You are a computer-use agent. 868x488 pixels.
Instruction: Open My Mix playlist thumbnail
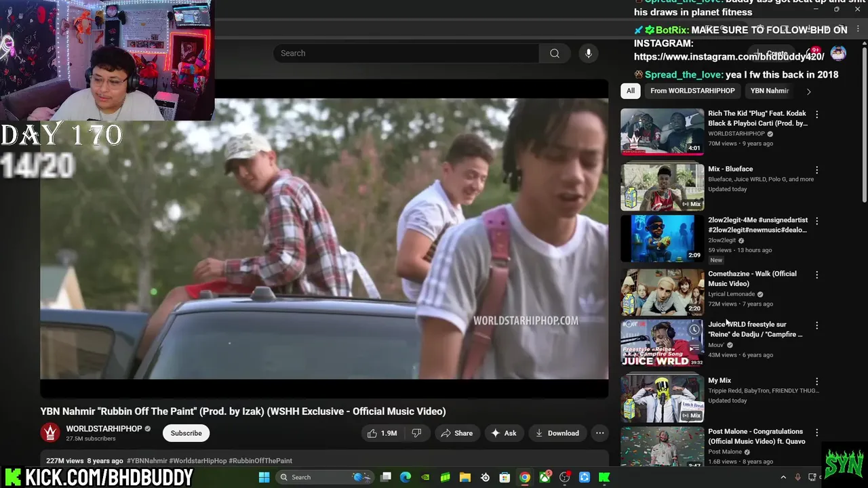point(663,399)
